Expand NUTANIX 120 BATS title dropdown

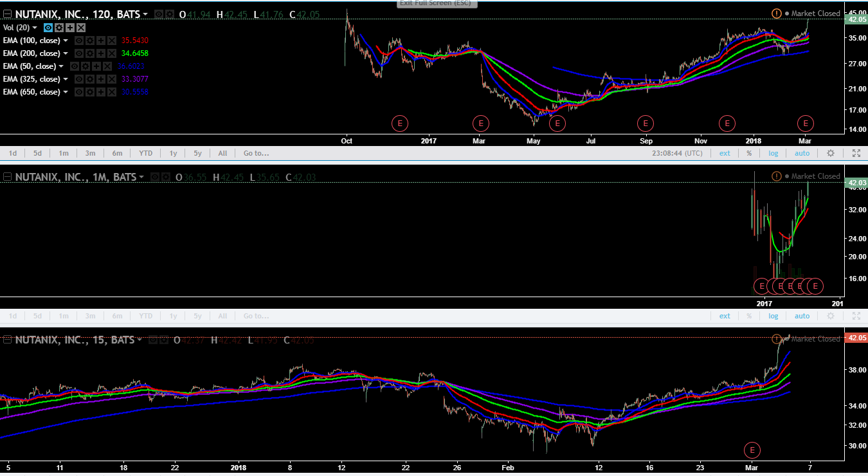(145, 14)
